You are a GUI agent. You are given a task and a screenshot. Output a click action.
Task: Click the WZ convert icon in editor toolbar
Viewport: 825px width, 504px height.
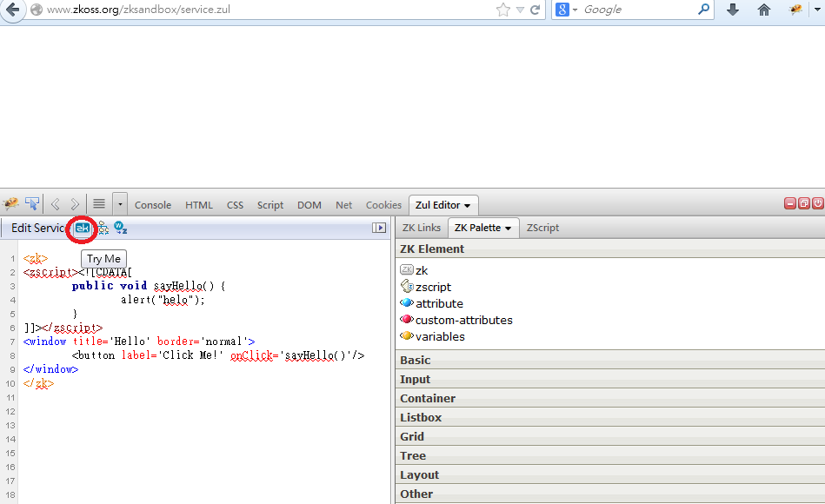tap(121, 228)
